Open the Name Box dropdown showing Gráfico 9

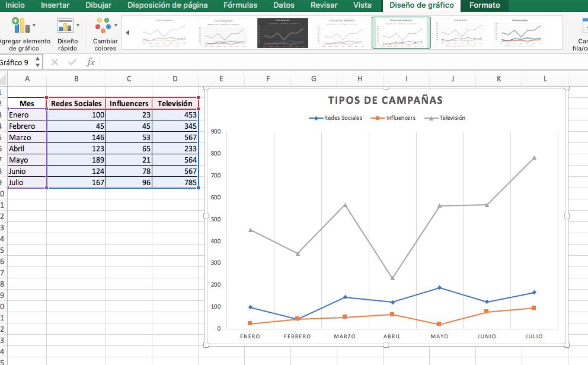(x=37, y=61)
